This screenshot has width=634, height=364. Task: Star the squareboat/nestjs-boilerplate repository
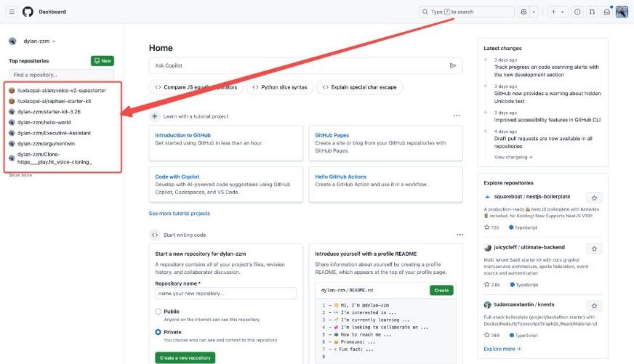pyautogui.click(x=594, y=198)
